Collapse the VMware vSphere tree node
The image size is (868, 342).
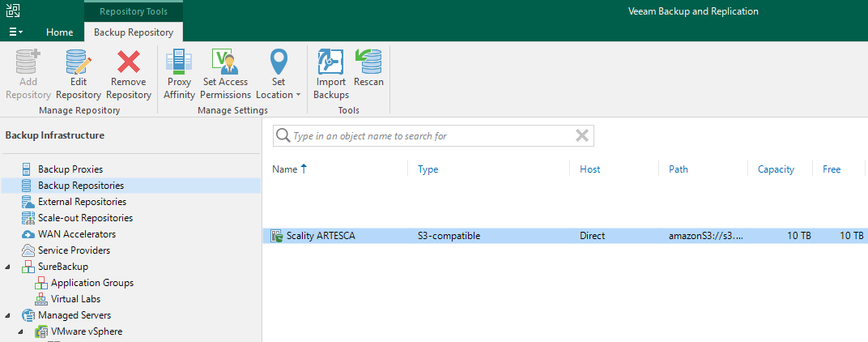(21, 332)
